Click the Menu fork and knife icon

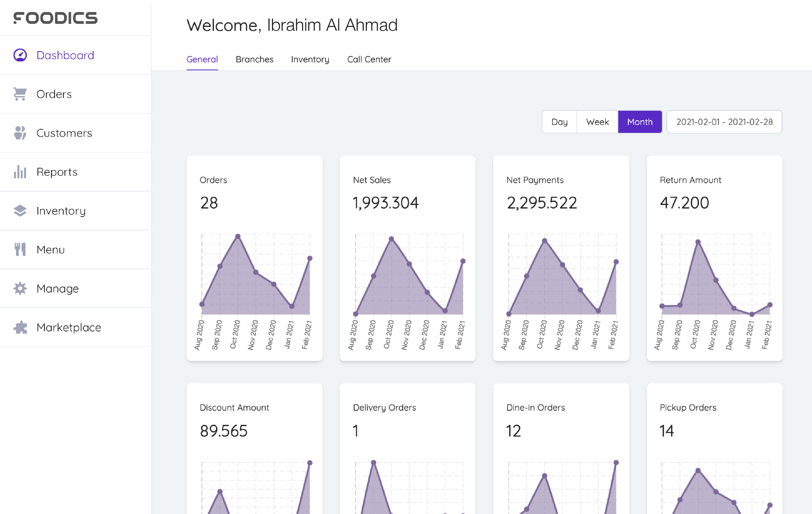(20, 249)
